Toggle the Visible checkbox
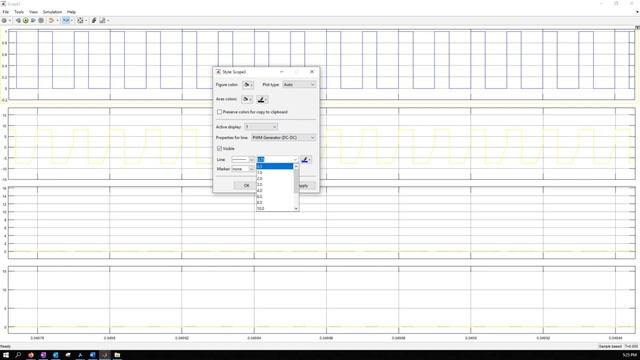Image resolution: width=640 pixels, height=360 pixels. [x=220, y=148]
